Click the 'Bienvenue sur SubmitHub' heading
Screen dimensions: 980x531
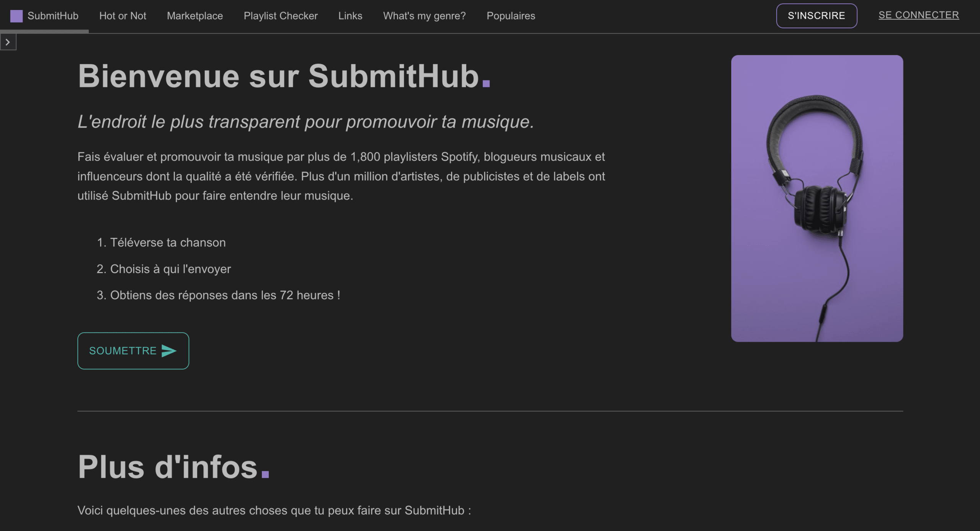pyautogui.click(x=284, y=76)
